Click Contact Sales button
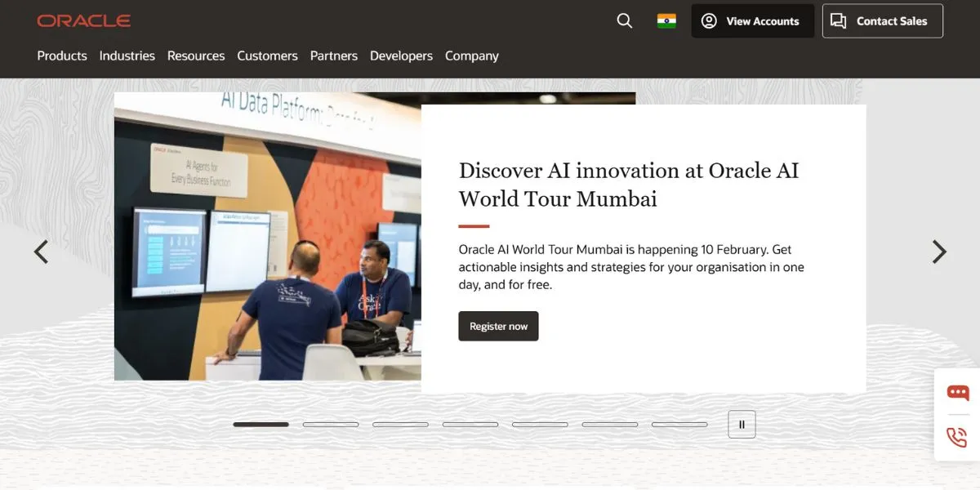 coord(882,21)
